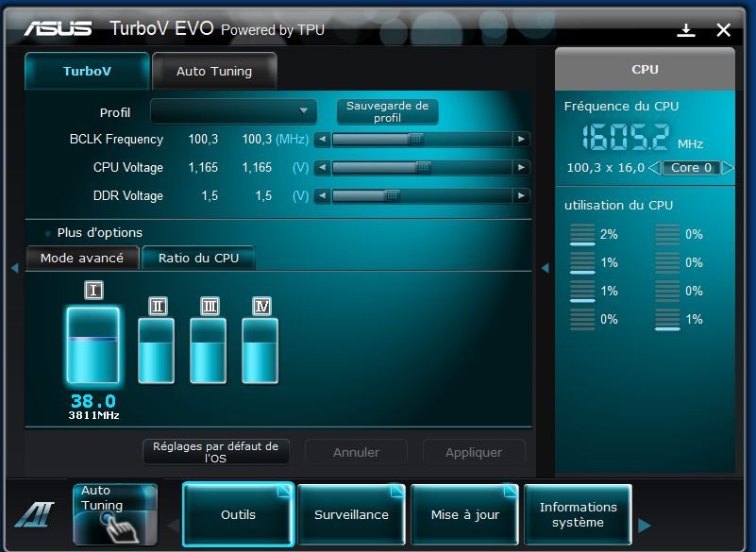Open the Profil dropdown list
Image resolution: width=756 pixels, height=552 pixels.
click(304, 111)
